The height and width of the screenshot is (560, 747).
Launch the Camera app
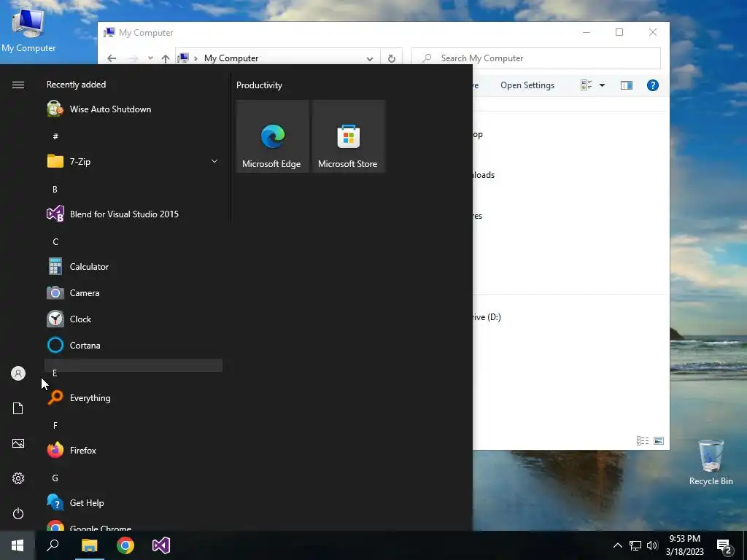point(133,293)
